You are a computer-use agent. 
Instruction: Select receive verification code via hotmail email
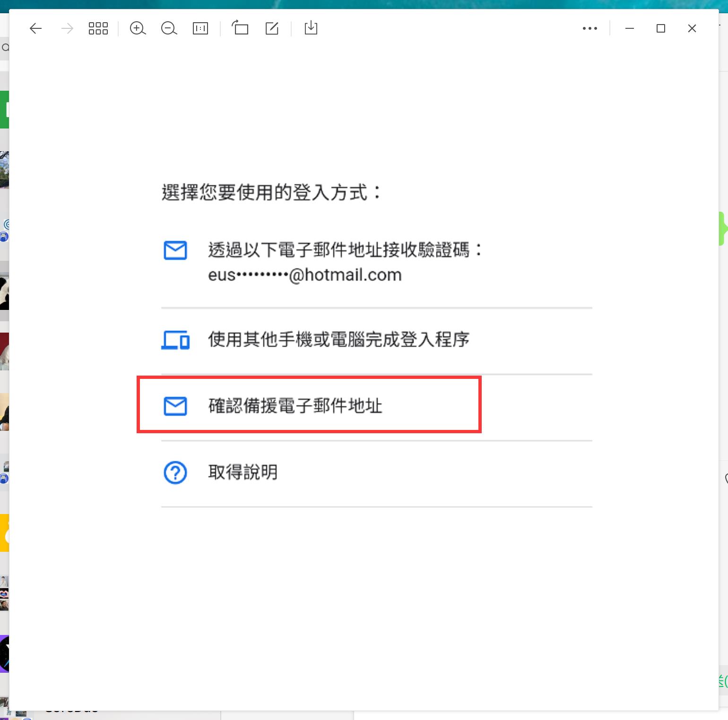345,262
